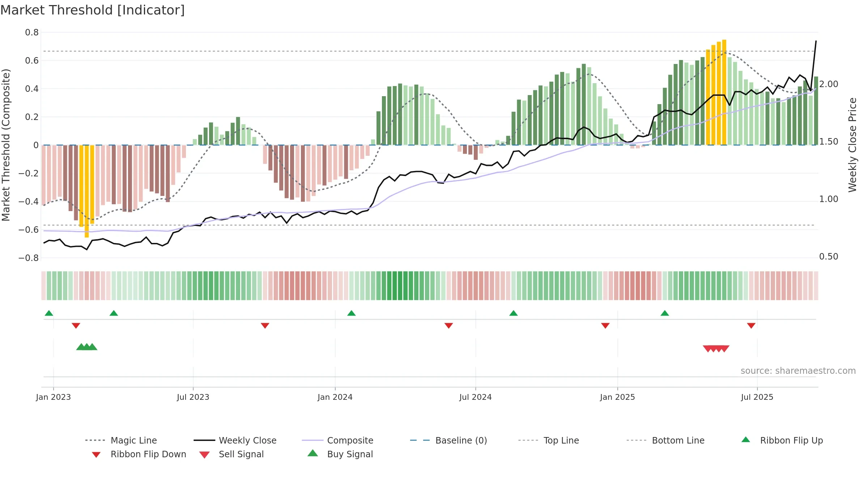
Task: Click the ribbon flip up marker near March 2023
Action: [114, 313]
